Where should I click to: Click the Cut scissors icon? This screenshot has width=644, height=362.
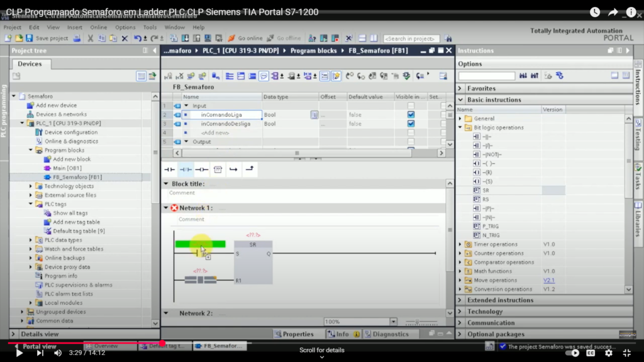pos(91,38)
